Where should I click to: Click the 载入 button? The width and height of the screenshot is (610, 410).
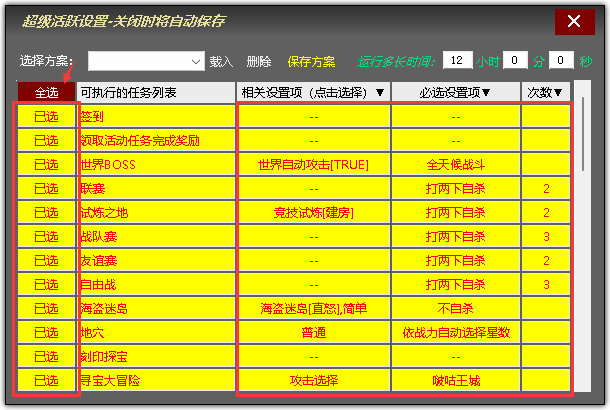click(221, 61)
